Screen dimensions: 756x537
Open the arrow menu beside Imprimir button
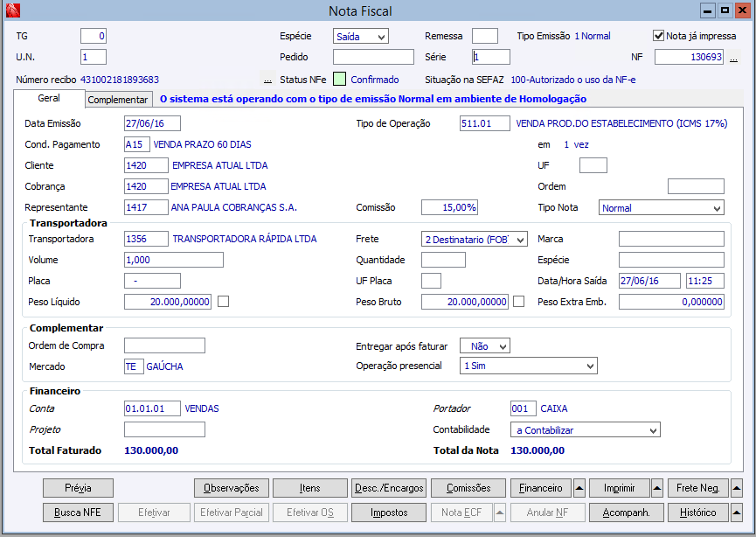click(657, 488)
